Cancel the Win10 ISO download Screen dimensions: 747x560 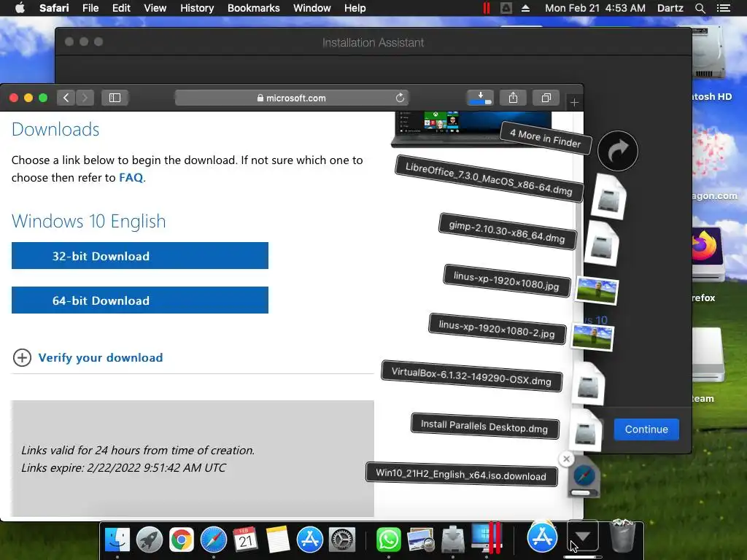566,459
